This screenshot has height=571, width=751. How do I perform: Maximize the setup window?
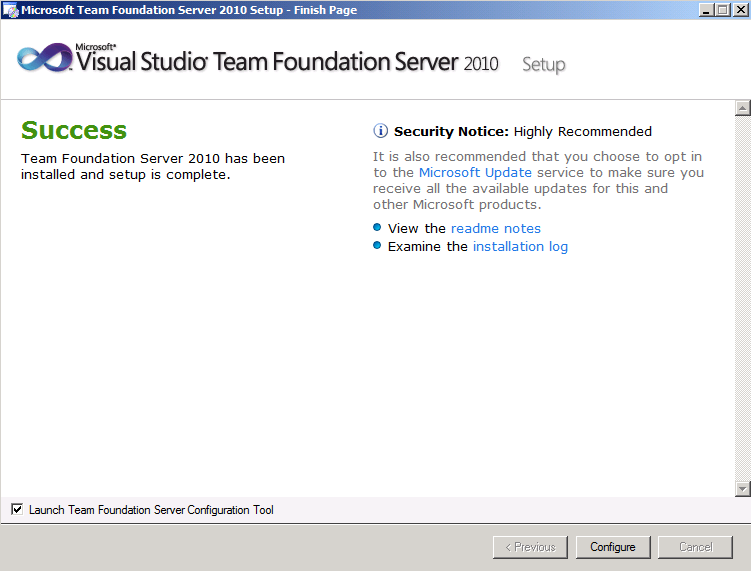pyautogui.click(x=723, y=10)
